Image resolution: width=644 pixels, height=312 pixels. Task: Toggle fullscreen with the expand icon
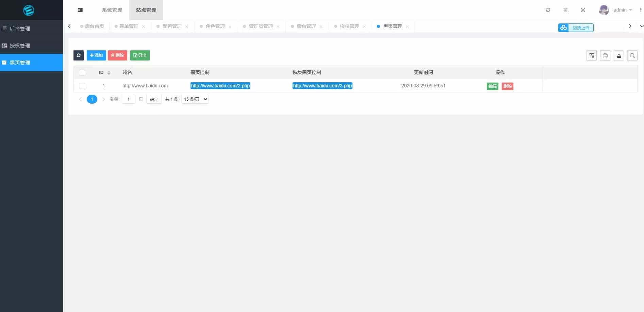[x=583, y=10]
